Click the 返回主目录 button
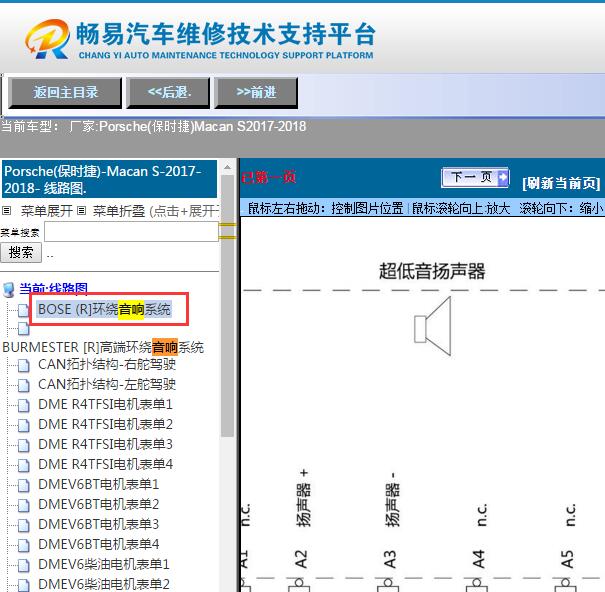The height and width of the screenshot is (592, 605). (x=65, y=93)
